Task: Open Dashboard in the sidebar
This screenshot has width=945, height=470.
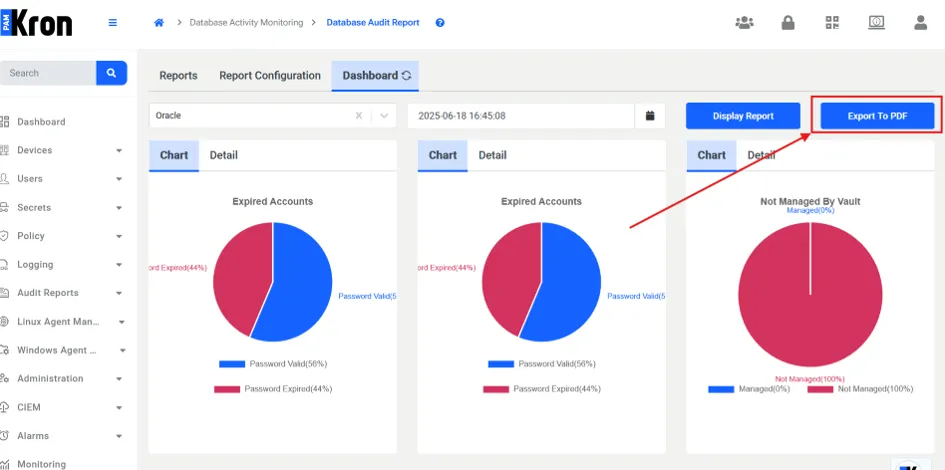Action: click(x=41, y=122)
